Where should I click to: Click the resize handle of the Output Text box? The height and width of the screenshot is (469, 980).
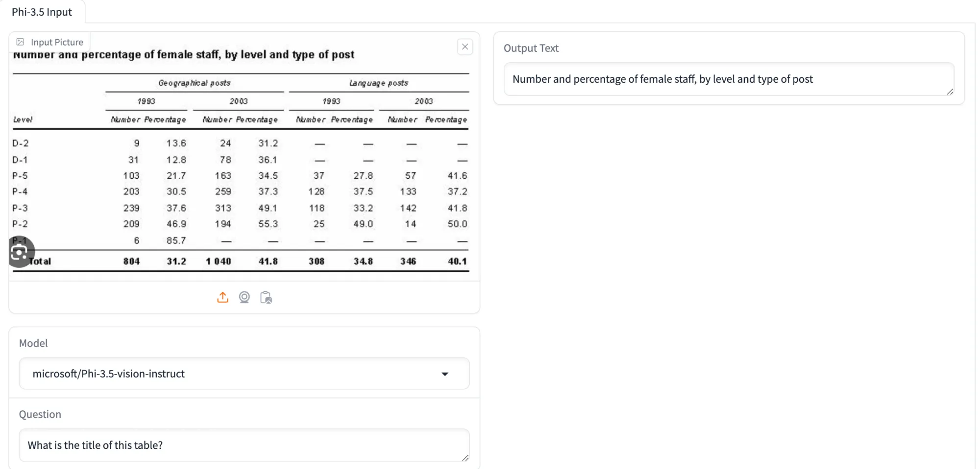[x=951, y=92]
